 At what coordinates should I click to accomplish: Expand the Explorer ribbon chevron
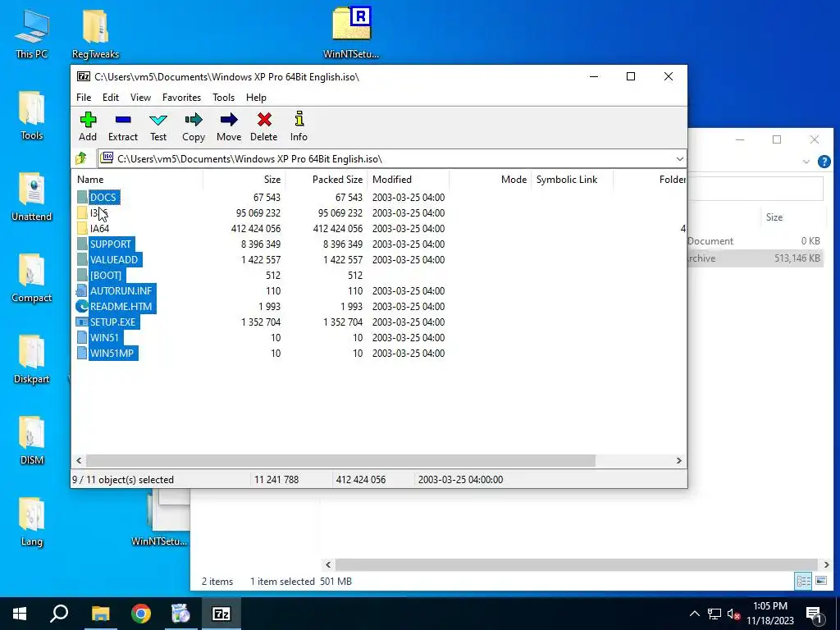pyautogui.click(x=806, y=162)
